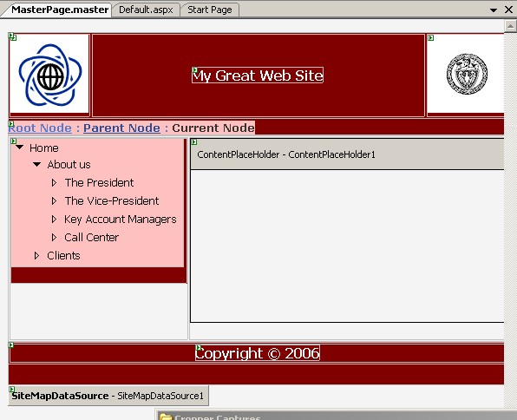Viewport: 517px width, 420px height.
Task: Switch to the Default.aspx tab
Action: tap(146, 10)
